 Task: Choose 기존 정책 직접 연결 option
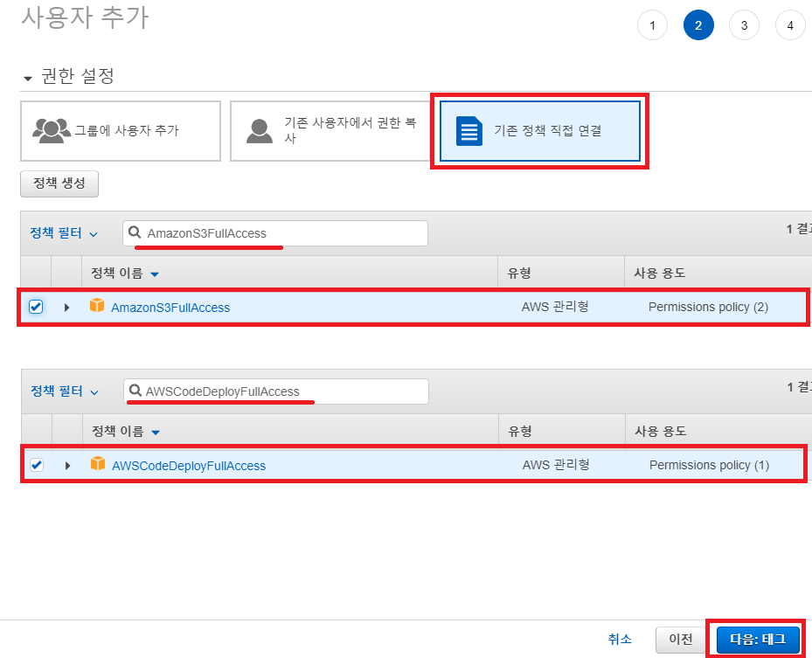coord(540,131)
